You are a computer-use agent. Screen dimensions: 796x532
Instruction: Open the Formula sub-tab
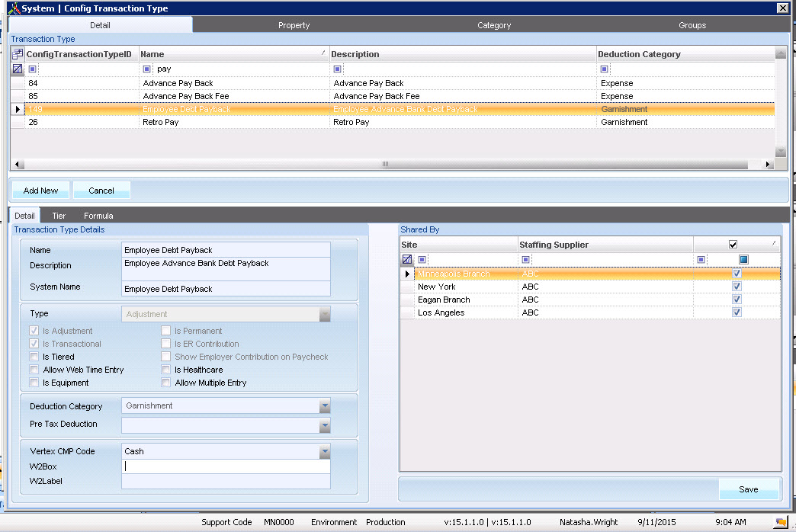[98, 216]
